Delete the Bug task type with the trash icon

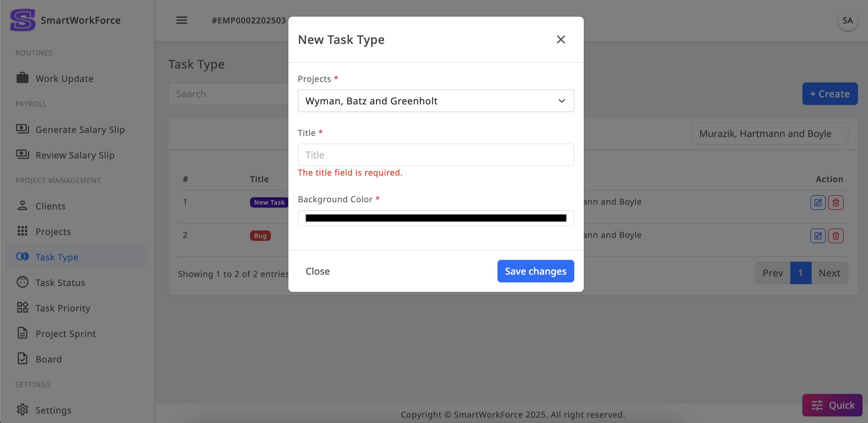tap(836, 236)
